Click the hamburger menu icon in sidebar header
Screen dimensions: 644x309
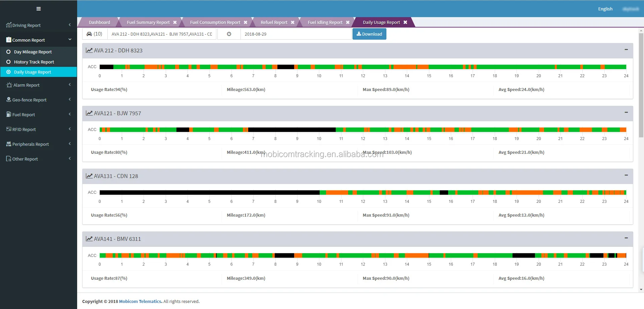[39, 9]
